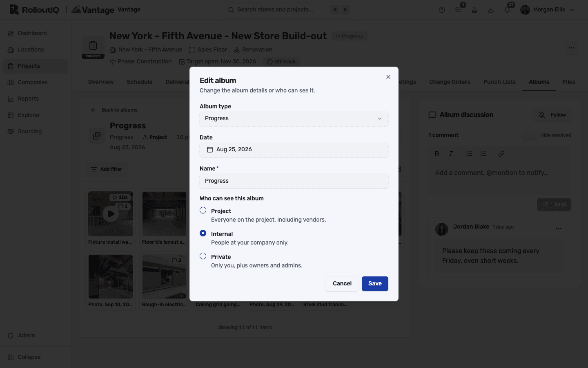Select the Private visibility radio option
The height and width of the screenshot is (368, 588).
(x=203, y=256)
